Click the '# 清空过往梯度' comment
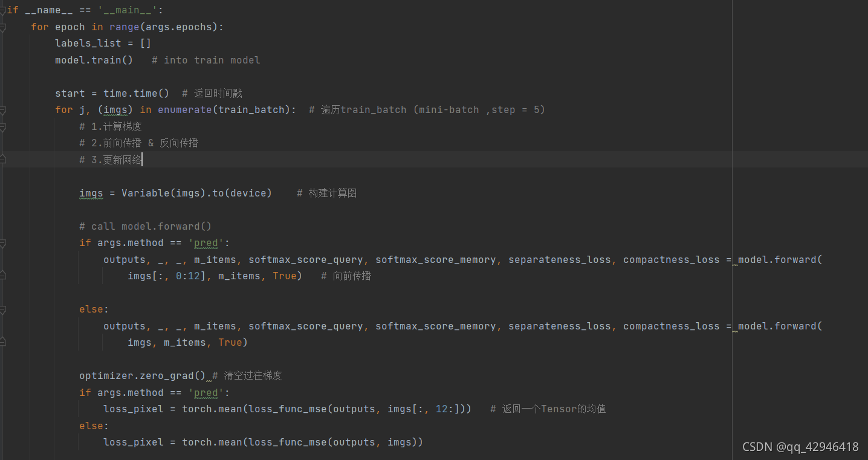The image size is (868, 460). coord(247,376)
